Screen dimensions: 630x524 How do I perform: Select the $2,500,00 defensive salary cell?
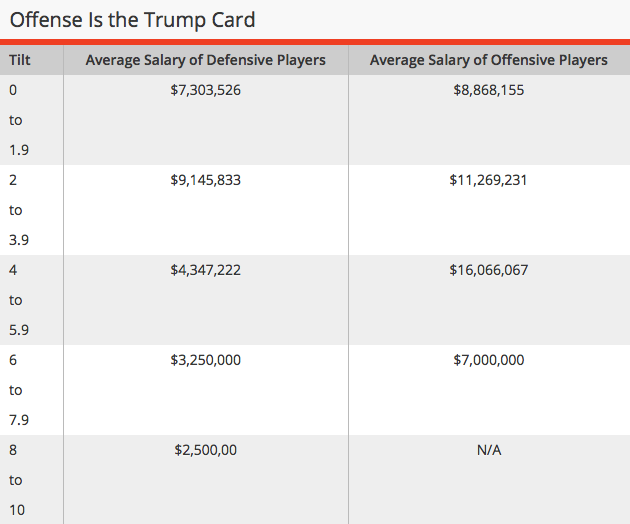205,450
